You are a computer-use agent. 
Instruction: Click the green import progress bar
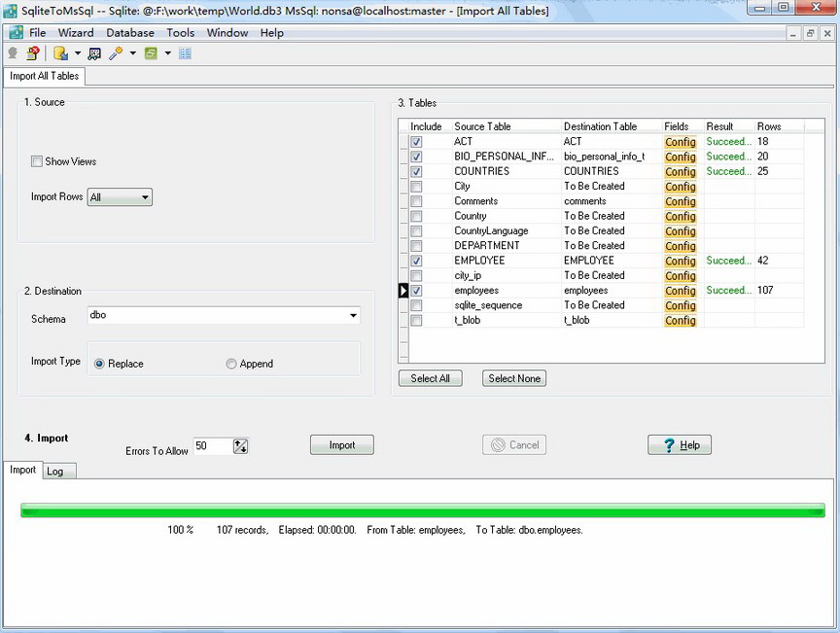422,510
